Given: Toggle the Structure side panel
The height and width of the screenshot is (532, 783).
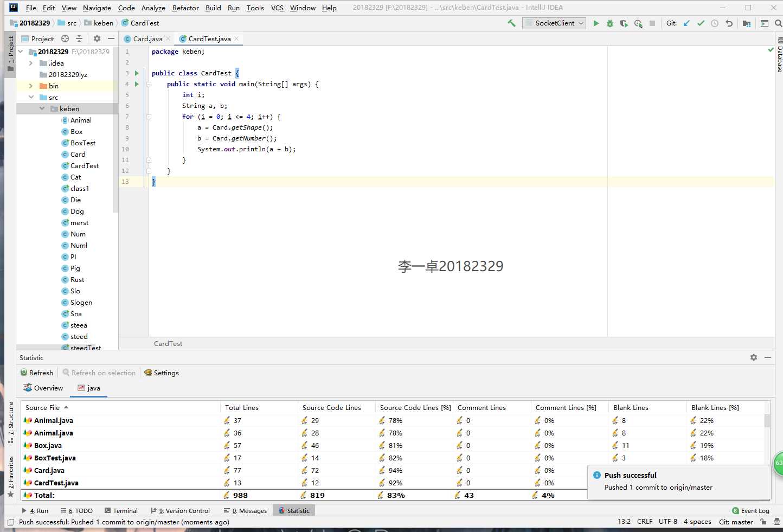Looking at the screenshot, I should (10, 422).
